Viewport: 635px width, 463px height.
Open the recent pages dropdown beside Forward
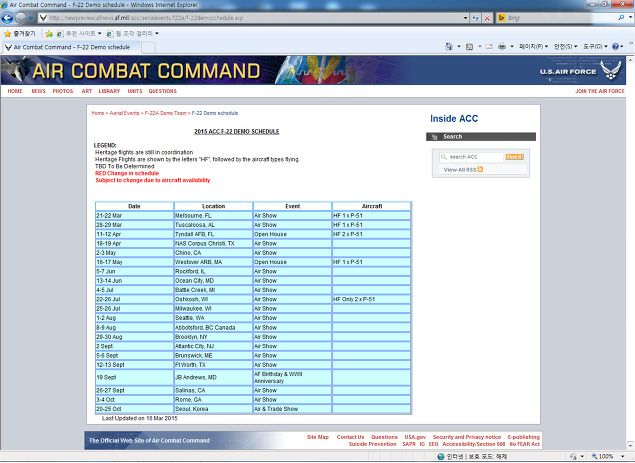pyautogui.click(x=31, y=18)
